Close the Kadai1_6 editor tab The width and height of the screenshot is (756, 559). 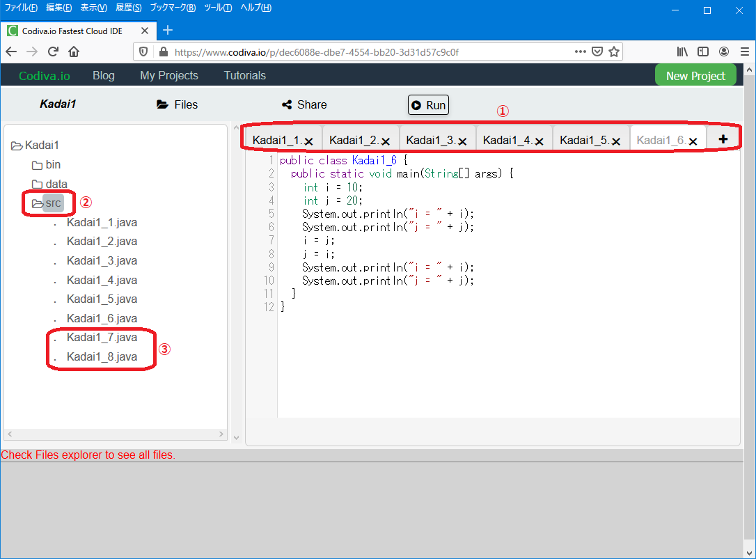click(693, 141)
